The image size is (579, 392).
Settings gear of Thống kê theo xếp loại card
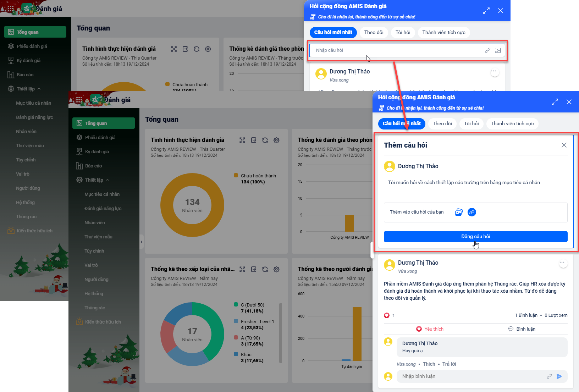coord(276,269)
